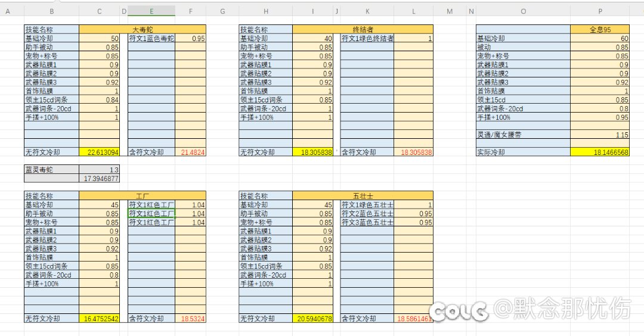Select column C header
This screenshot has width=644, height=336.
tap(100, 11)
